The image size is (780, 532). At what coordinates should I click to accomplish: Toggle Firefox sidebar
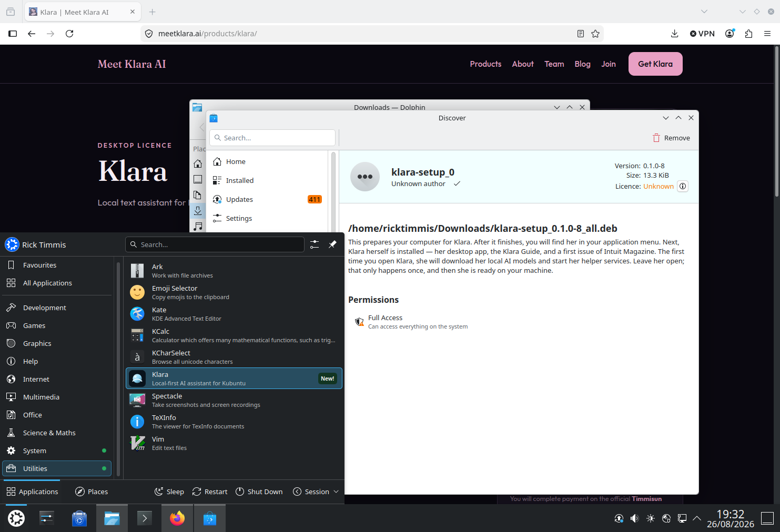(x=13, y=34)
